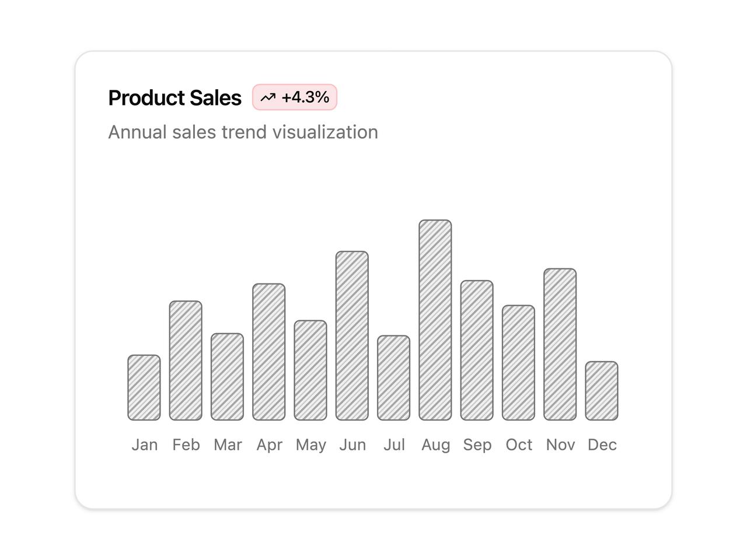Click the June sales bar
This screenshot has height=560, width=747.
(x=352, y=335)
